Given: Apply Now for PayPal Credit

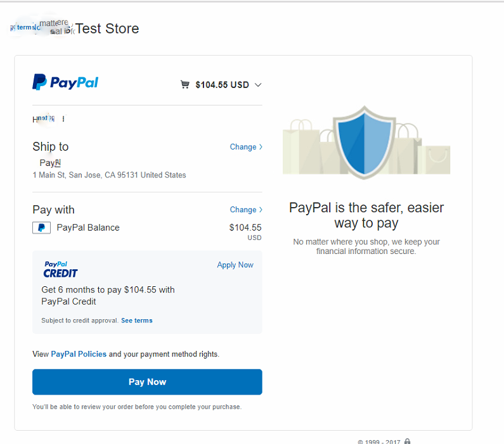Looking at the screenshot, I should click(235, 265).
